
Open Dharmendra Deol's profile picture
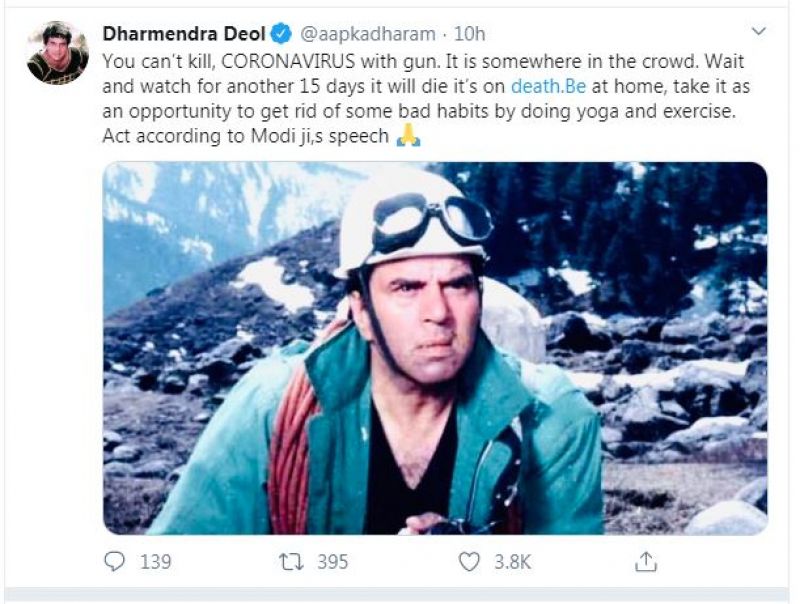tap(57, 53)
